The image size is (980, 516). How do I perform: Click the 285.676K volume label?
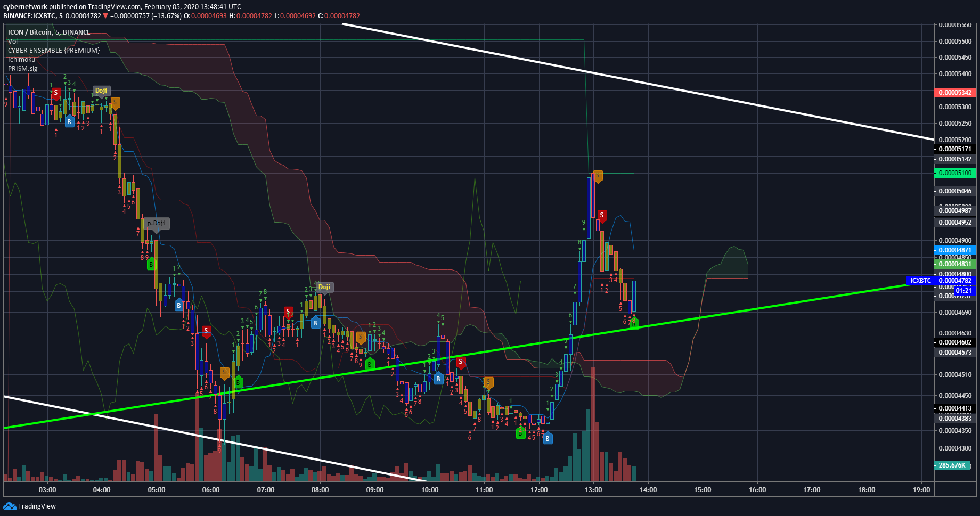952,465
